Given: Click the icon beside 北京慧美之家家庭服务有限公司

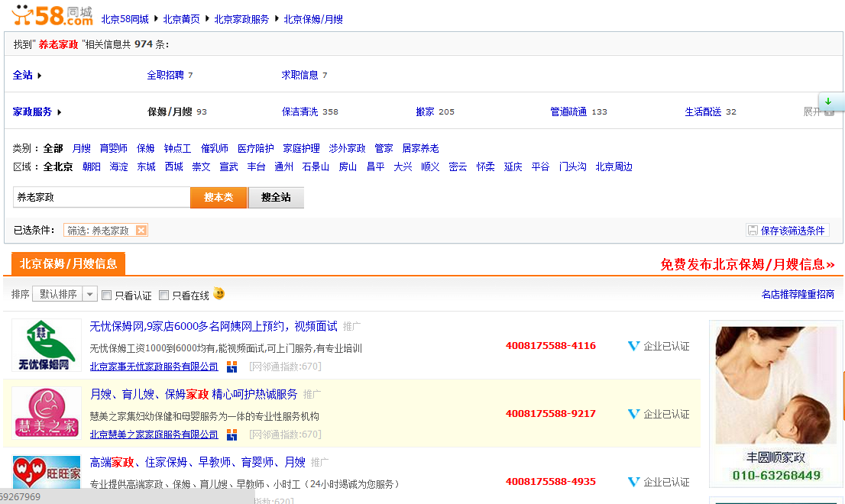Looking at the screenshot, I should (231, 435).
